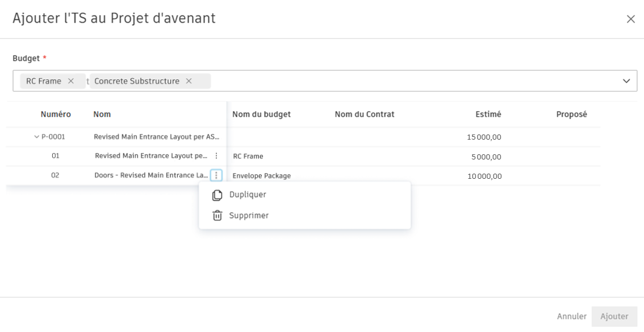The width and height of the screenshot is (644, 332).
Task: Click the Numéro column header
Action: point(56,115)
